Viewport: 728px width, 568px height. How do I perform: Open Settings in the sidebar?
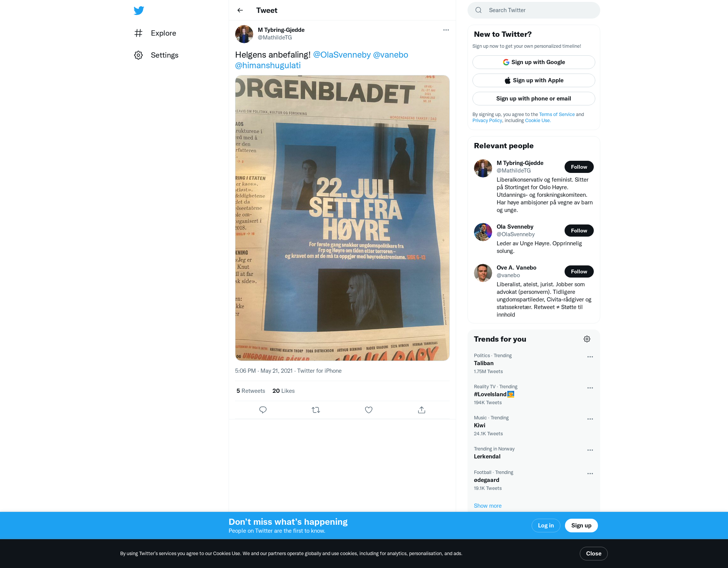tap(156, 55)
